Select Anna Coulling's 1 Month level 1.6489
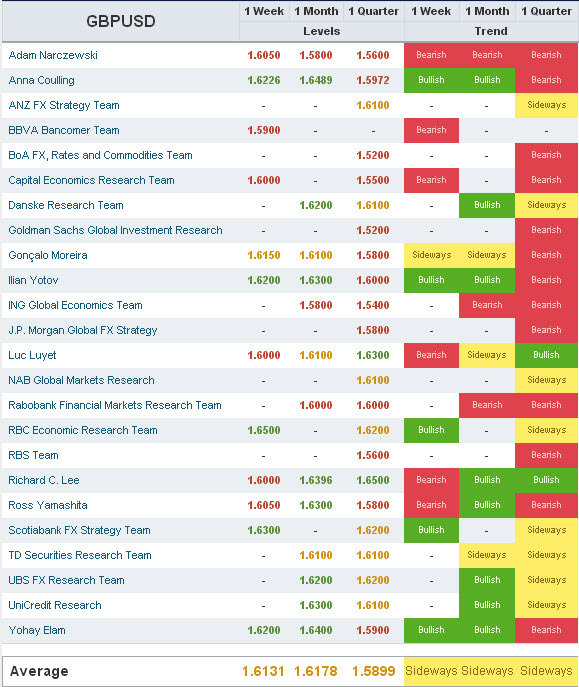This screenshot has height=687, width=579. pyautogui.click(x=316, y=80)
